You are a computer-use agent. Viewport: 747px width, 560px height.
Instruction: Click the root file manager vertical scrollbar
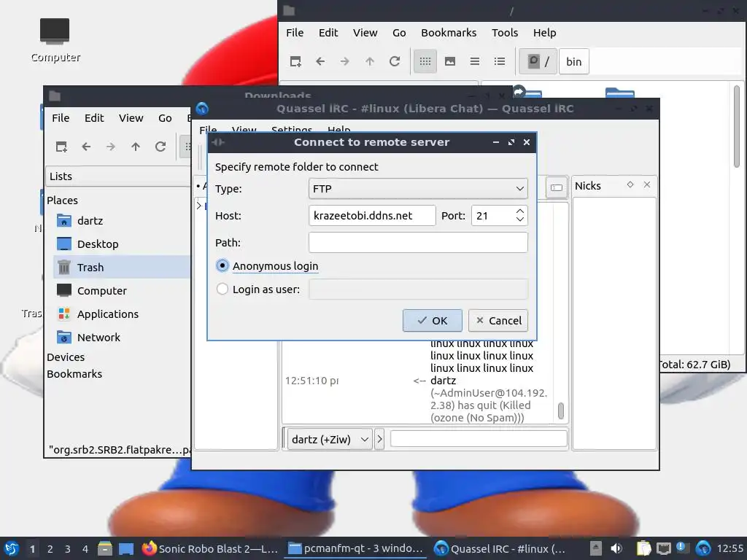coord(737,127)
